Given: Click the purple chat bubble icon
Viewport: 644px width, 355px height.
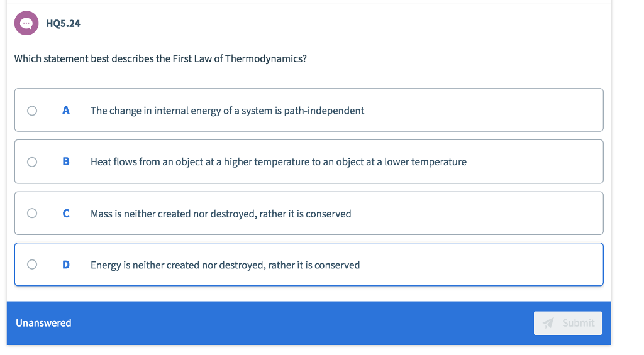Looking at the screenshot, I should (x=26, y=23).
